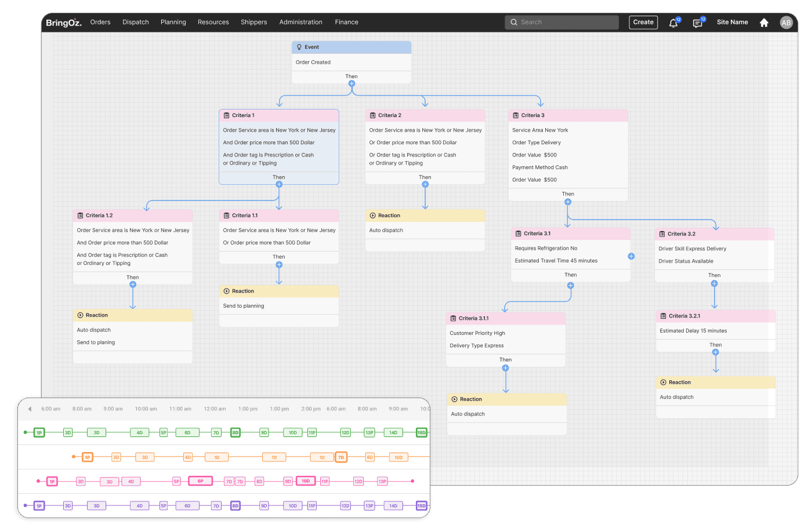Click the plus below Criteria 3.1.1 Then
Viewport: 812px width, 532px height.
tap(505, 368)
